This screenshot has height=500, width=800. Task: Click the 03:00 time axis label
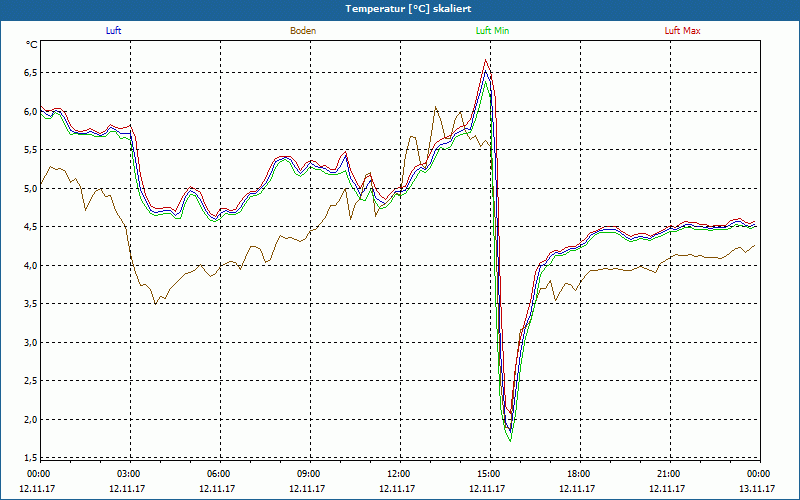tap(128, 474)
